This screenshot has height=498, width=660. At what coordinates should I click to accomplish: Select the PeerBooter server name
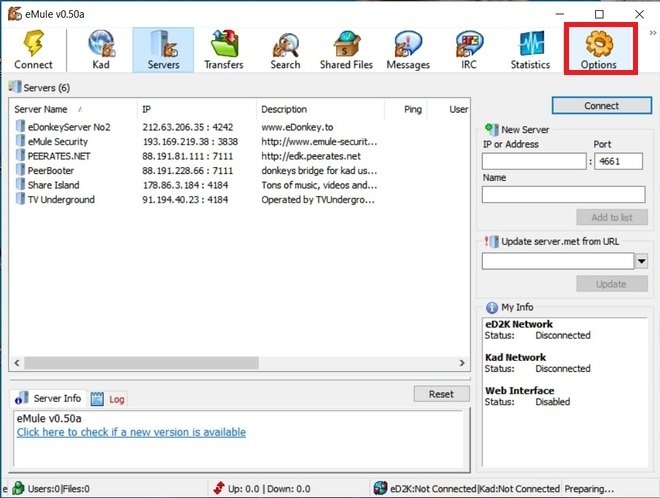(x=51, y=170)
